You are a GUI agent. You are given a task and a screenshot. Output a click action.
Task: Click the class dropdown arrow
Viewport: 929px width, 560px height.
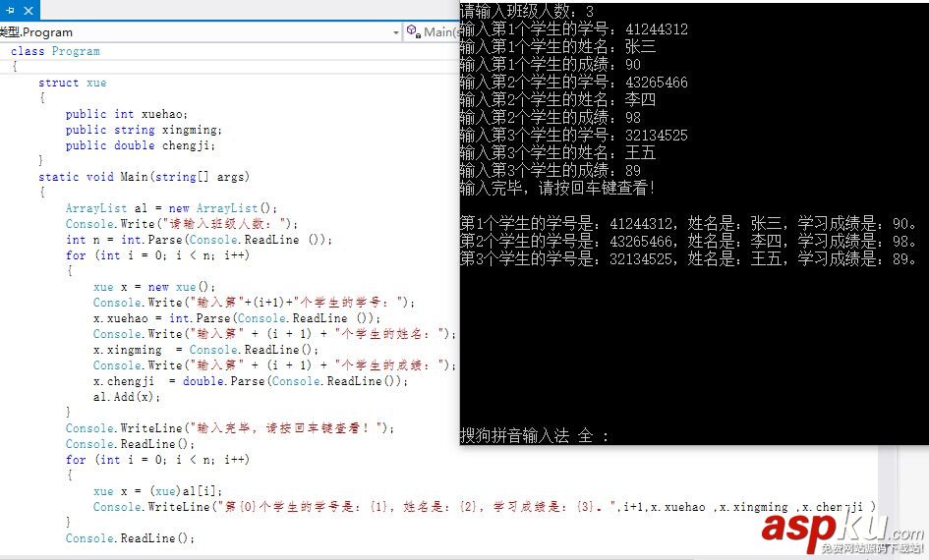tap(396, 32)
